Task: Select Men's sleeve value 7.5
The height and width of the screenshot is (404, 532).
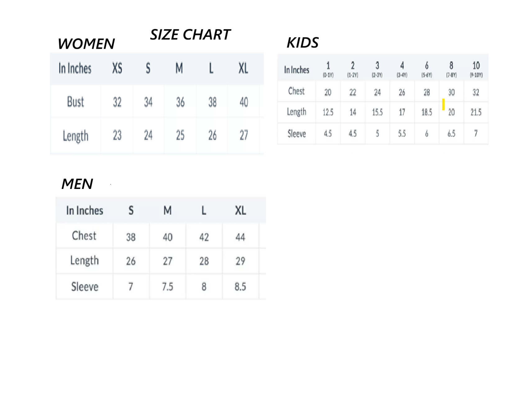Action: tap(167, 287)
